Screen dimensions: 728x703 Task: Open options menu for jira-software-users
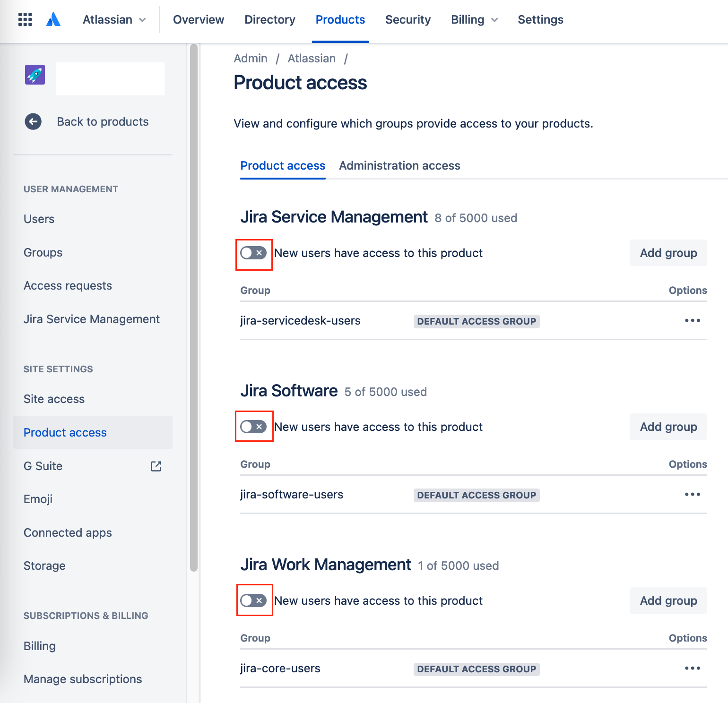[x=693, y=494]
